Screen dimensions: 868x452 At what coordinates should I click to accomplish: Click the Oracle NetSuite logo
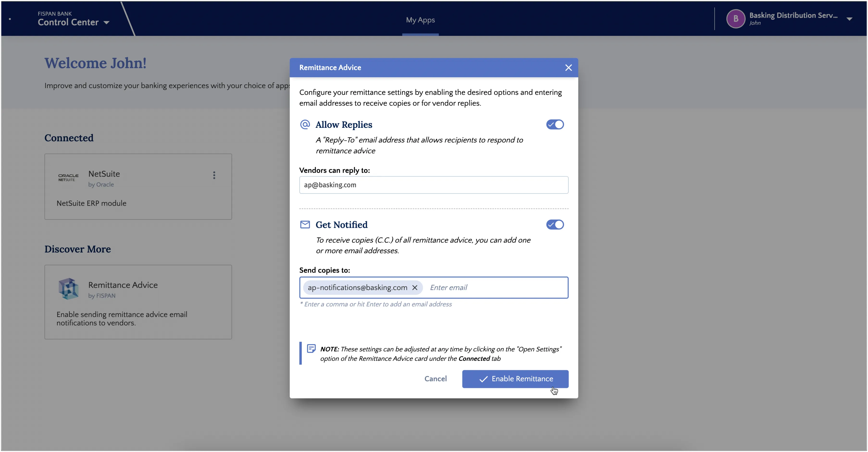tap(68, 177)
